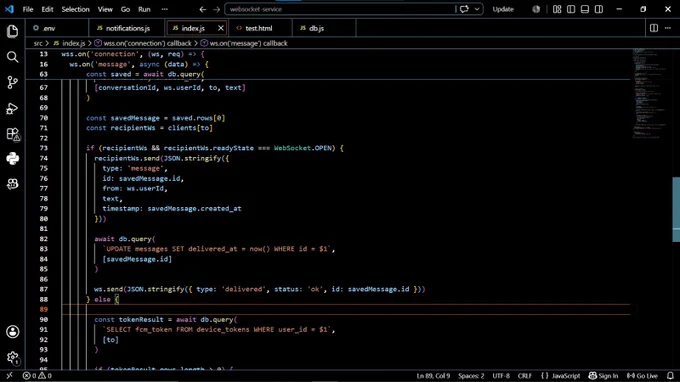Click Go Live in status bar
This screenshot has height=382, width=680.
pos(642,376)
